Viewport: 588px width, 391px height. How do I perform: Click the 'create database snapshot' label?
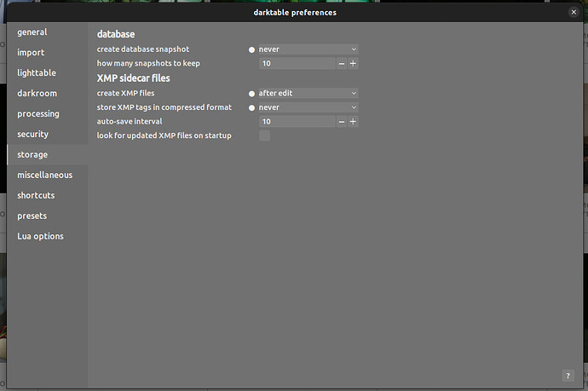pyautogui.click(x=143, y=49)
